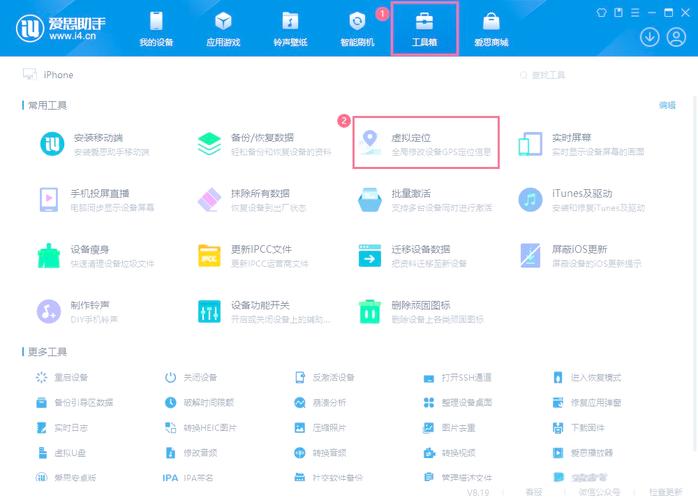Open the 铃声壁纸 section
This screenshot has width=698, height=500.
click(x=290, y=28)
